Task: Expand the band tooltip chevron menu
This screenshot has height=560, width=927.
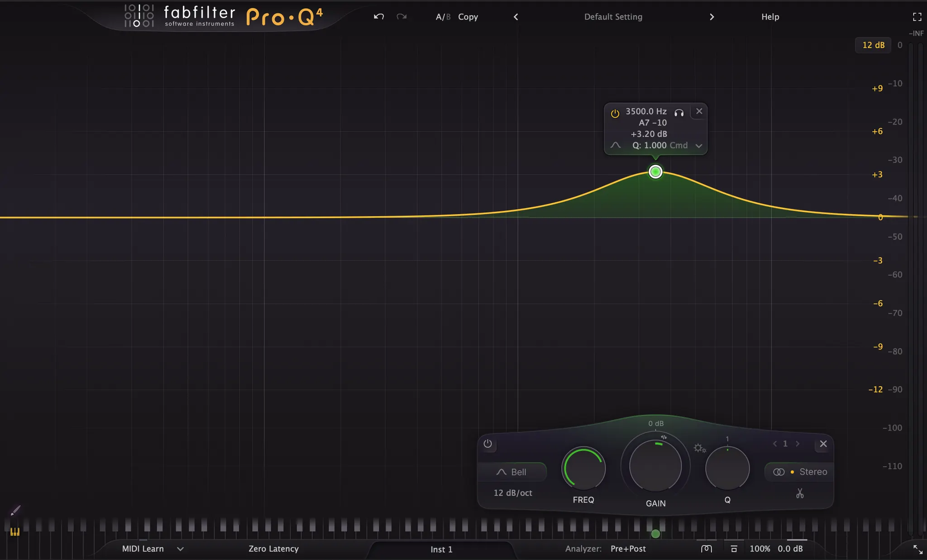Action: tap(698, 146)
